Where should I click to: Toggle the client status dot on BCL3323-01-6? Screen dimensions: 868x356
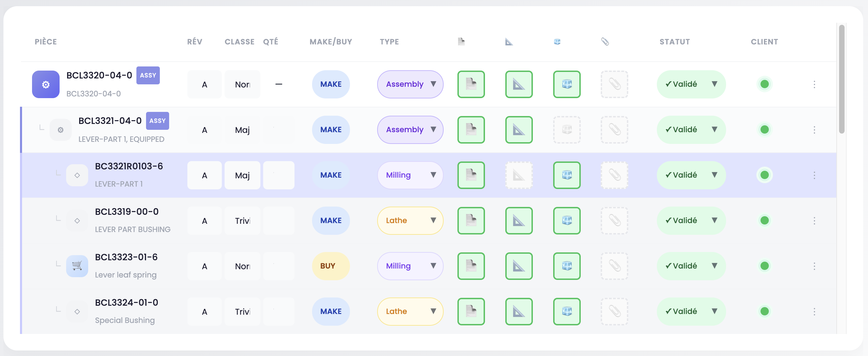coord(765,266)
